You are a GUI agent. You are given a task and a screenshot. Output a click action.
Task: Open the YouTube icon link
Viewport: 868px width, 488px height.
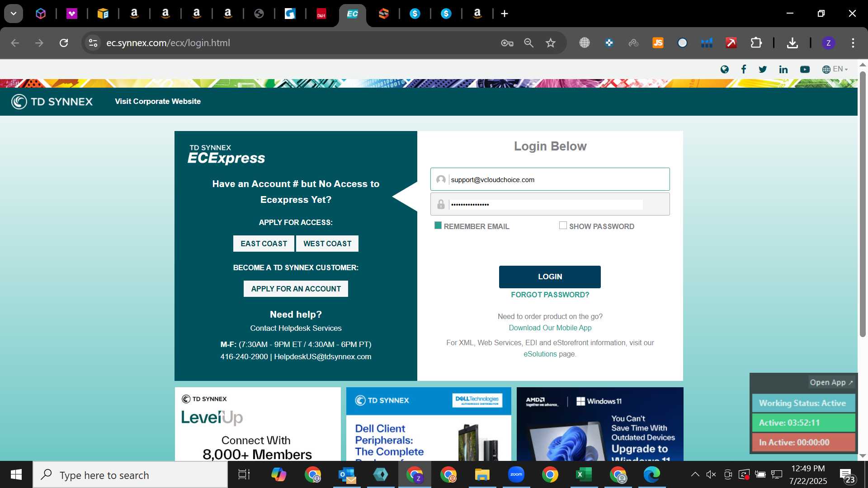point(805,69)
